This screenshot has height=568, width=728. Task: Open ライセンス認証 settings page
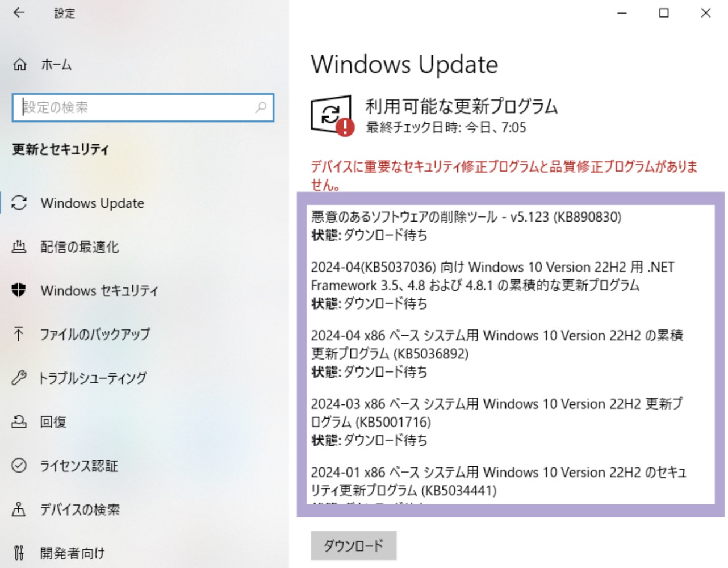tap(79, 466)
